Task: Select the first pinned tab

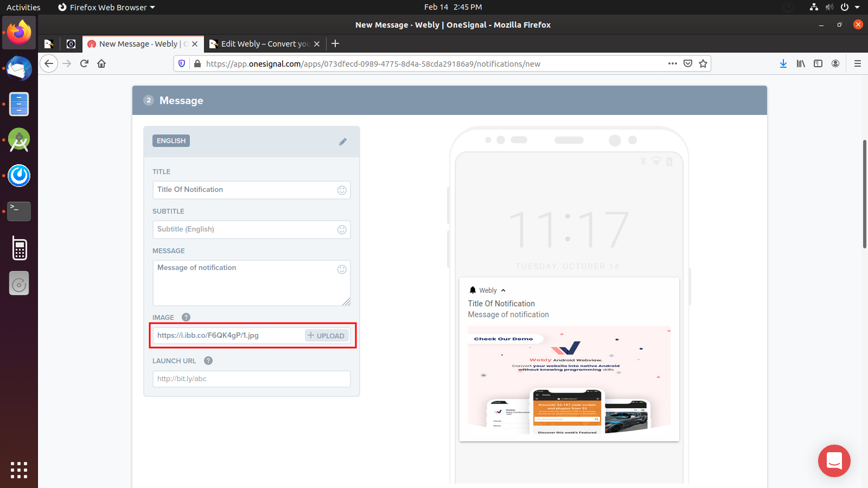Action: pyautogui.click(x=49, y=44)
